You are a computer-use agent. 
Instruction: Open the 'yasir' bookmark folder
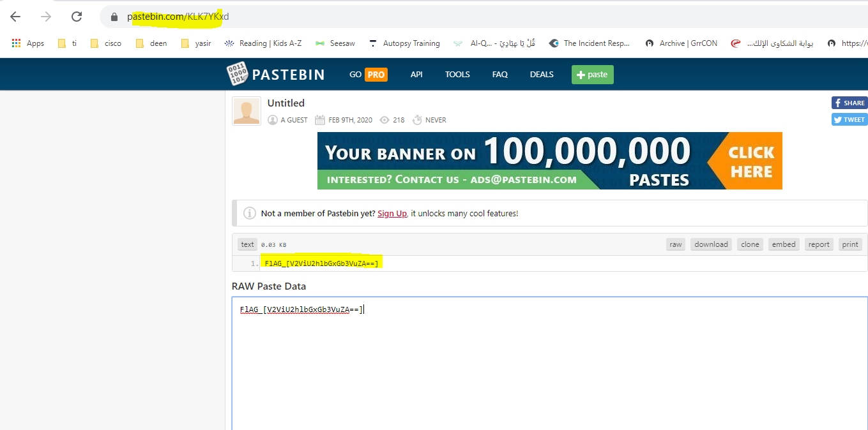(196, 43)
